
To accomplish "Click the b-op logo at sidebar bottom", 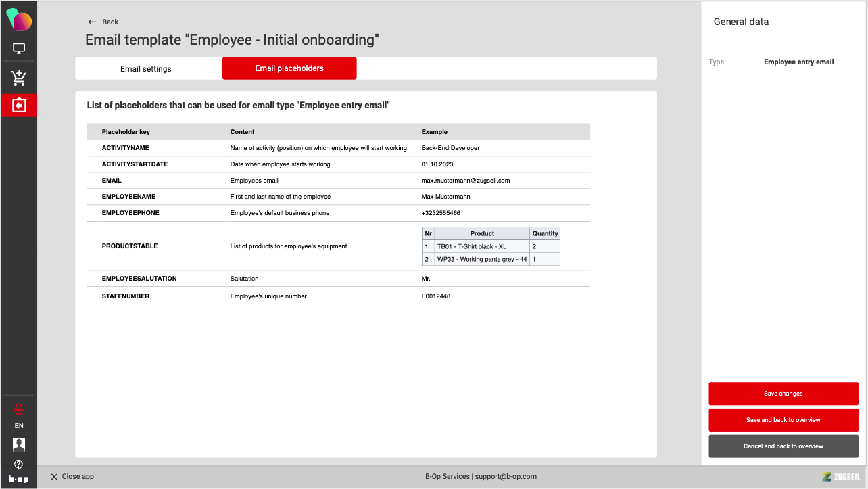I will (x=19, y=479).
